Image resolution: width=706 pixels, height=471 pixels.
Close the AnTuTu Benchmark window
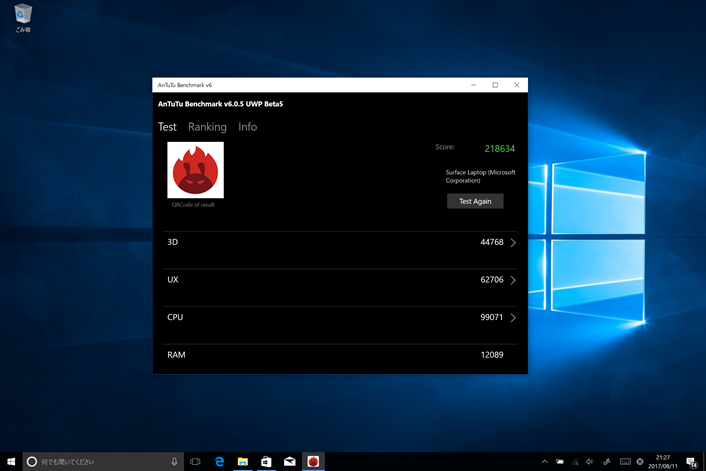point(517,85)
